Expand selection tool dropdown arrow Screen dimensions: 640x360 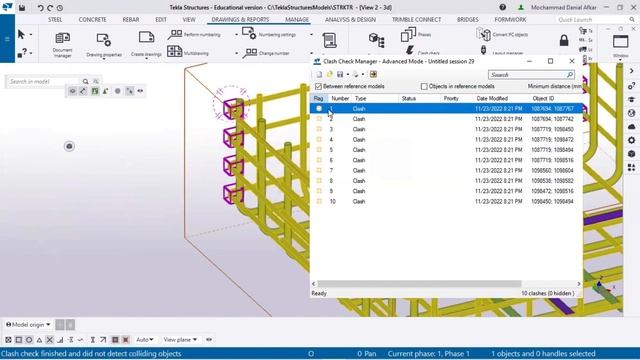pos(31,35)
